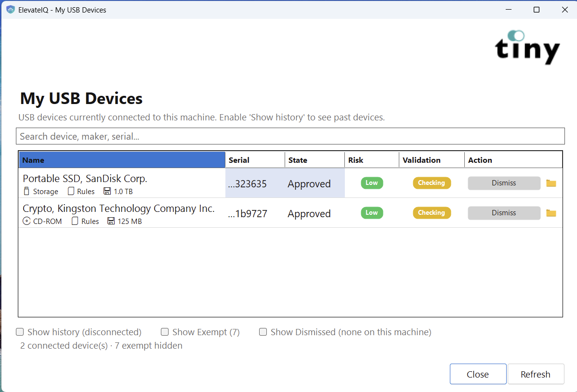
Task: Click CD-ROM disc icon under Crypto device
Action: coord(26,221)
